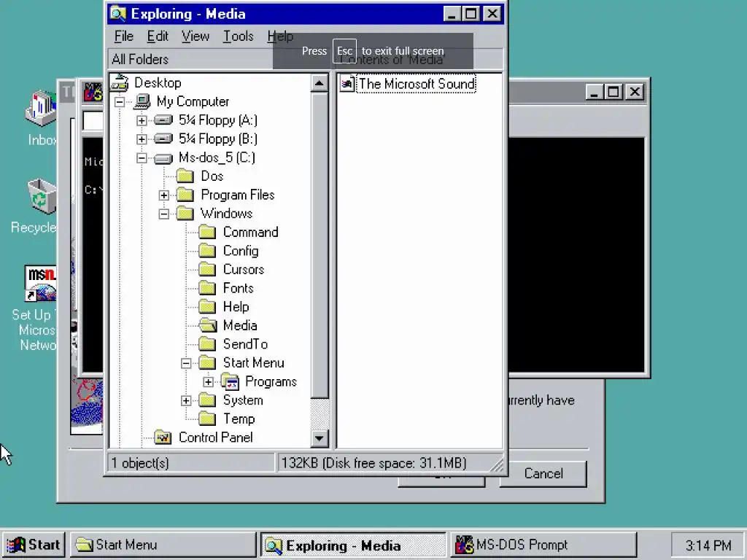This screenshot has height=560, width=747.
Task: Expand the 5¼ Floppy (B:) node
Action: point(142,139)
